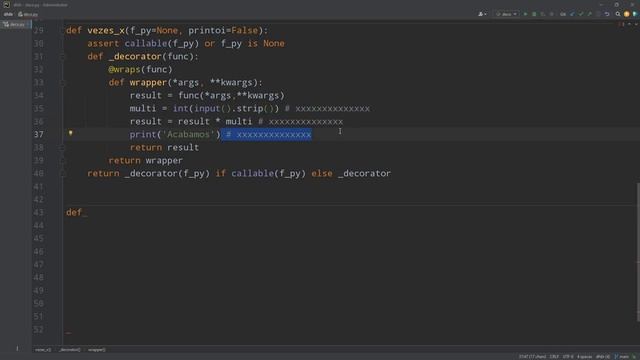Click 'vezes_x' function name on line 29
Screen dimensions: 640x360
106,31
